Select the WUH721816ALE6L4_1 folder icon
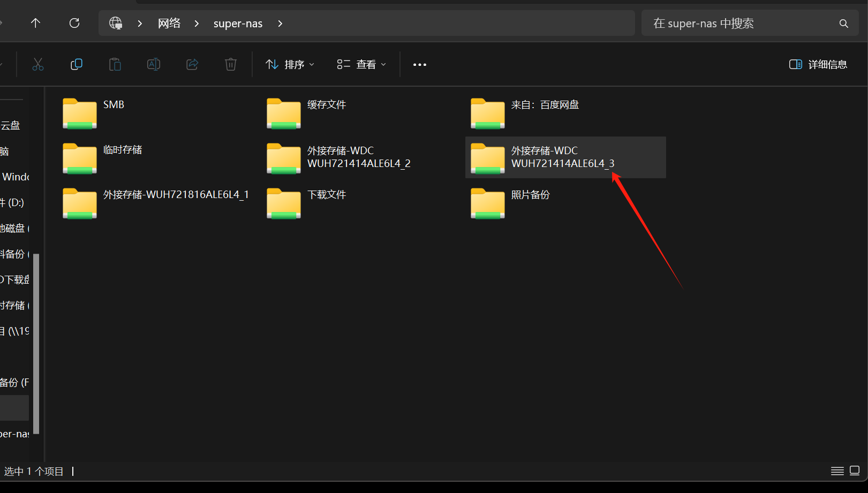The height and width of the screenshot is (493, 868). click(x=80, y=203)
